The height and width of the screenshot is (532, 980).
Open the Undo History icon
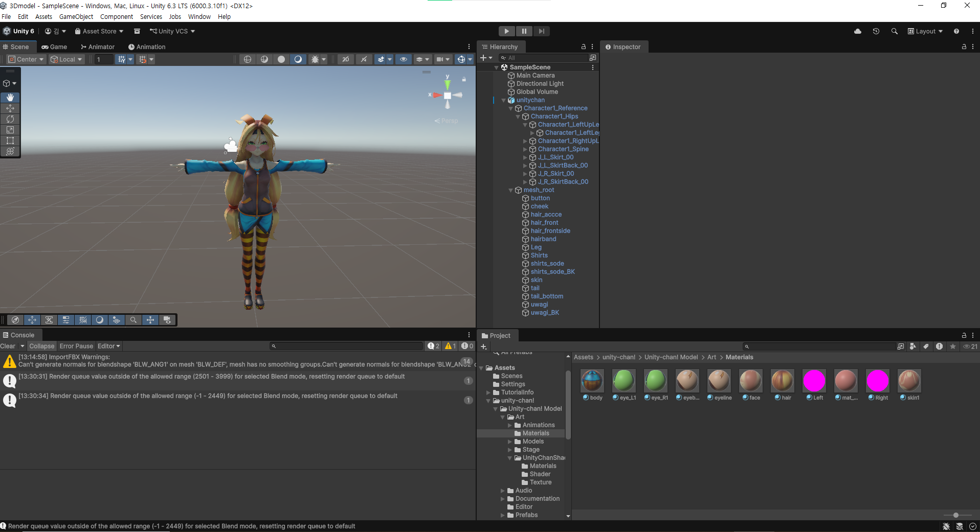tap(876, 31)
